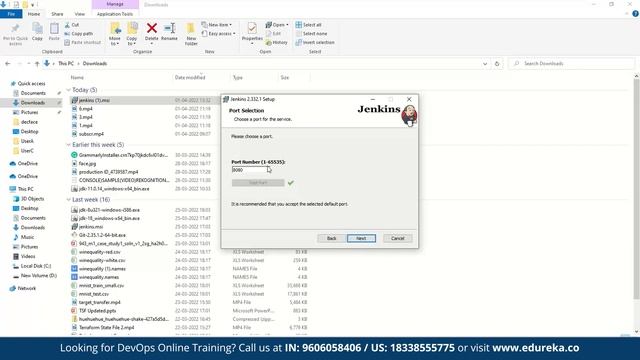Click Back in Jenkins Setup
This screenshot has width=640, height=360.
pos(331,238)
